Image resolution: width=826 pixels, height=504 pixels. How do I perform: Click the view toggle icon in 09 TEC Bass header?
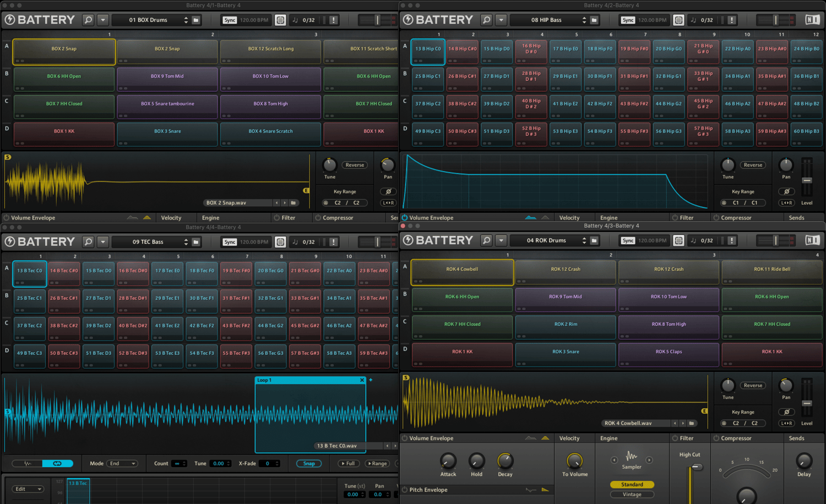pos(280,242)
